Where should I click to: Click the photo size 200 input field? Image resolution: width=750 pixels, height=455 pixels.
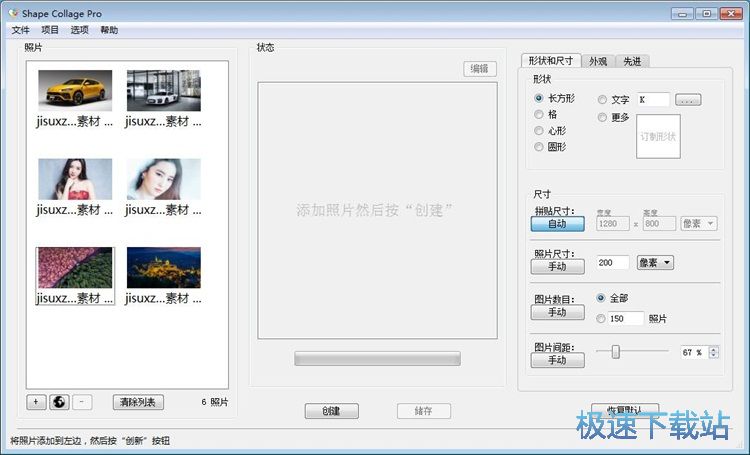[612, 263]
